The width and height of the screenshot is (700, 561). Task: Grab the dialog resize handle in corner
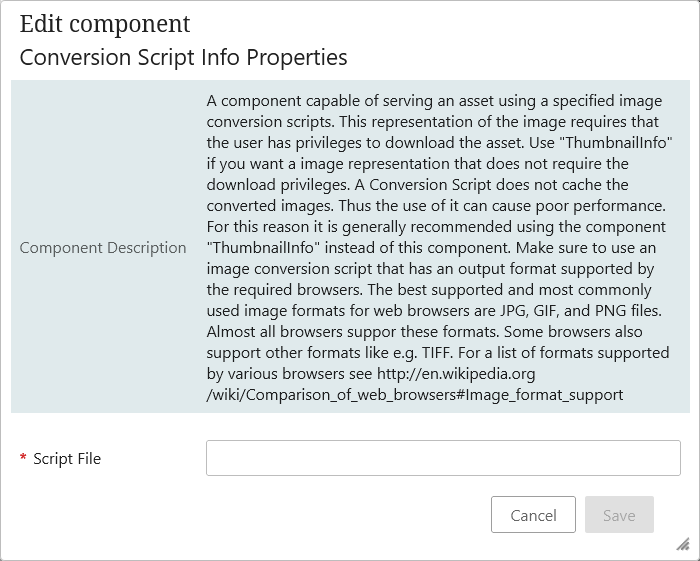click(x=682, y=544)
